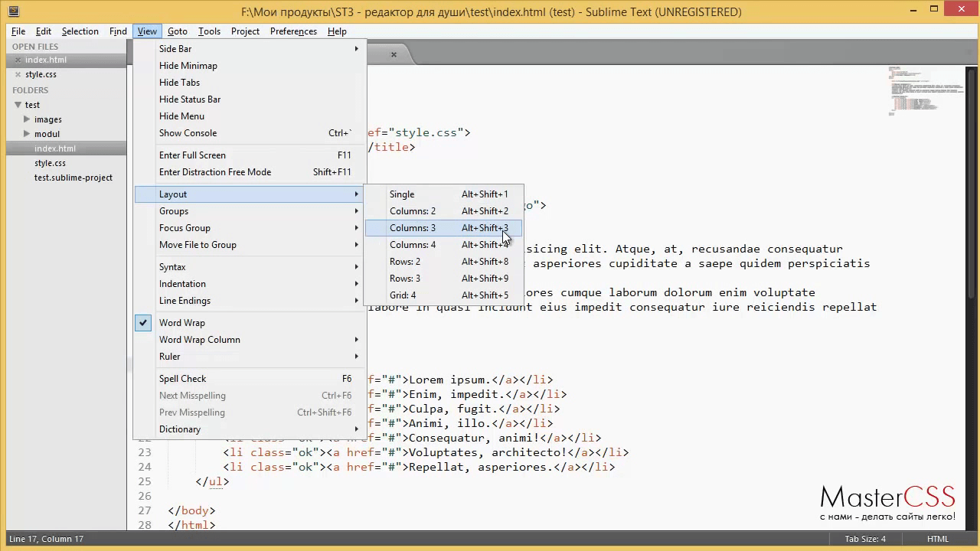Open the Preferences menu
The image size is (980, 551).
pyautogui.click(x=293, y=31)
